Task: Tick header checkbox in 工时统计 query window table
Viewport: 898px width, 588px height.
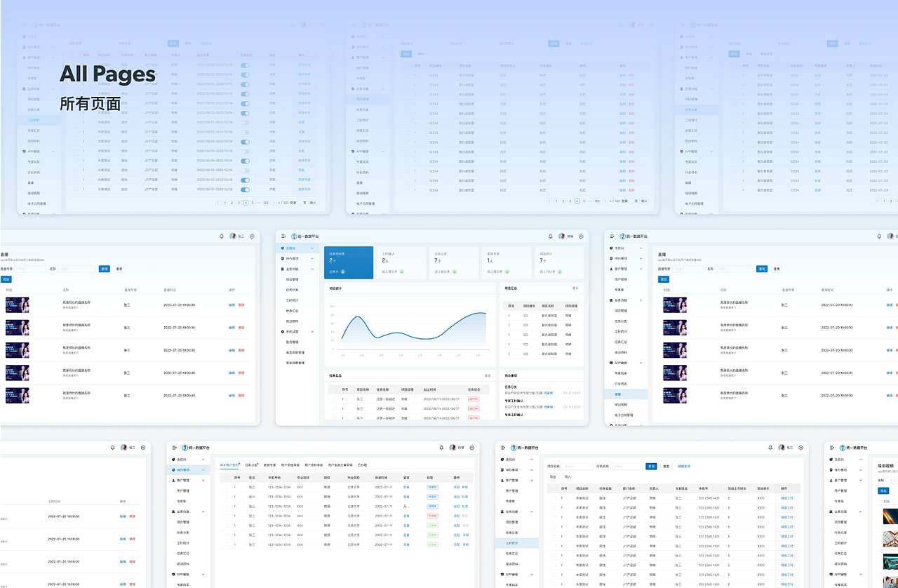Action: [x=554, y=488]
